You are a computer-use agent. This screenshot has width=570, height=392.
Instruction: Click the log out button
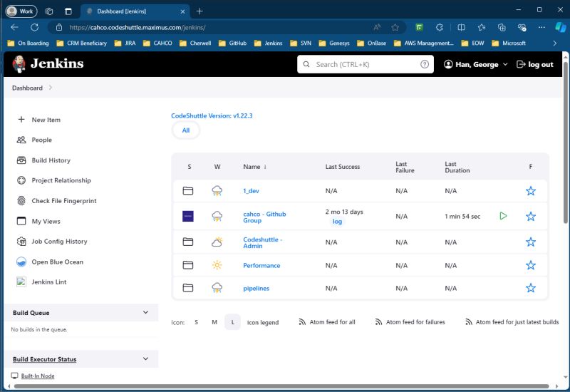pyautogui.click(x=535, y=64)
